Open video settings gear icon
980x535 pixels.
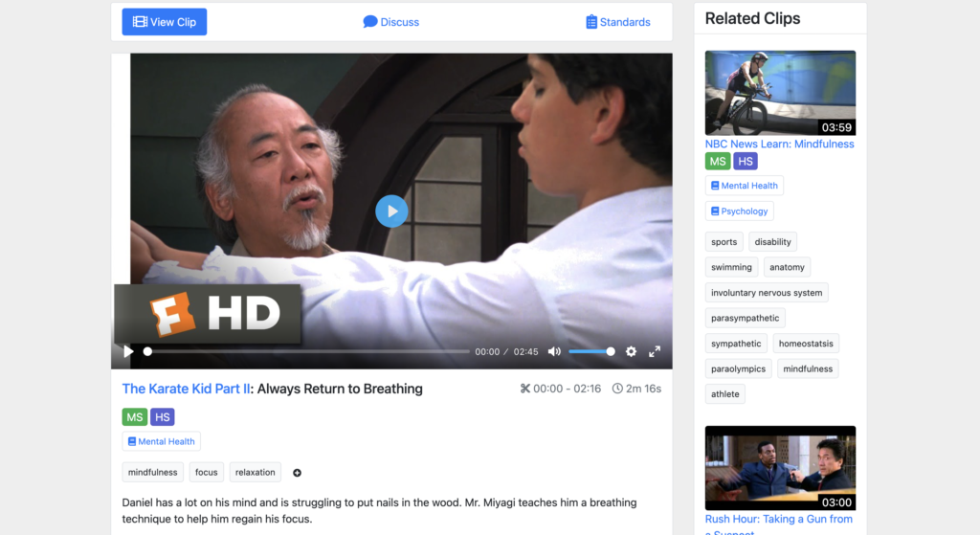pyautogui.click(x=632, y=351)
